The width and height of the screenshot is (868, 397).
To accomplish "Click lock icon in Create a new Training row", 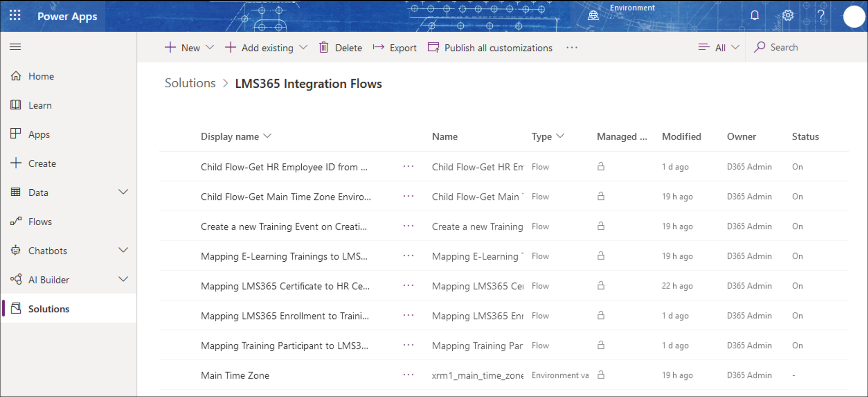I will coord(601,226).
